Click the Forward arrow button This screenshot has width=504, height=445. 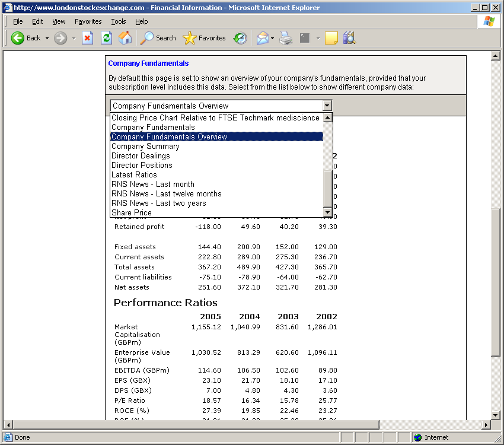[x=60, y=38]
